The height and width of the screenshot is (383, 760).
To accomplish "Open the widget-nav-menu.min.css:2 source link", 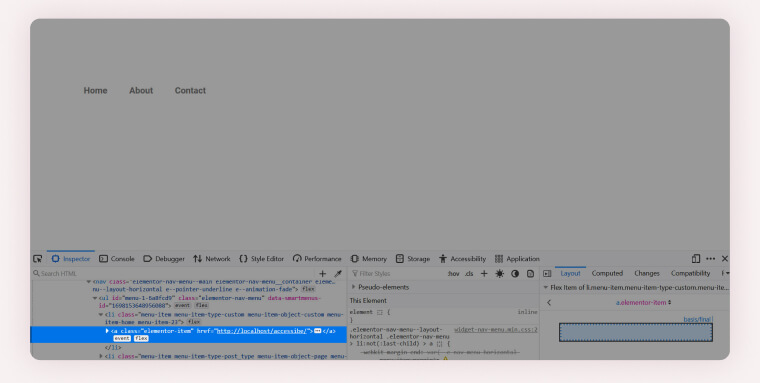I will (496, 330).
